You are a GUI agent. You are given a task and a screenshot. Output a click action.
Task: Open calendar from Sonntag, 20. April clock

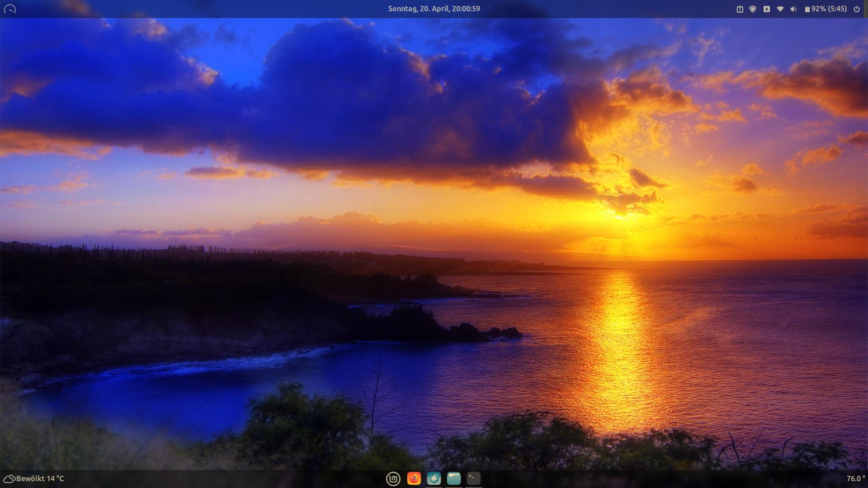[434, 9]
